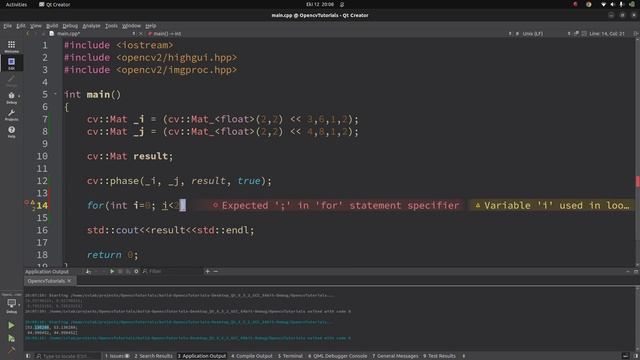Viewport: 640px width, 360px height.
Task: Open Unix (LF) line ending selector
Action: (532, 33)
